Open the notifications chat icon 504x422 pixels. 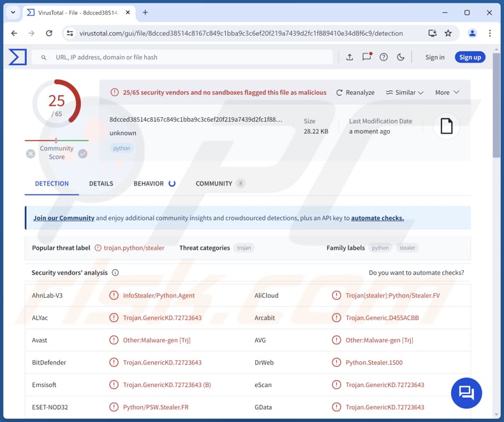point(367,57)
